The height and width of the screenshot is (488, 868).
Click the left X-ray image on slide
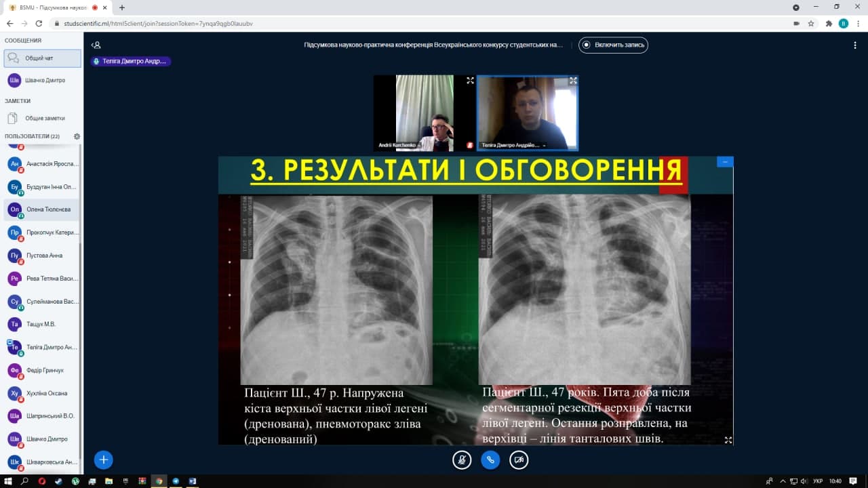(336, 290)
